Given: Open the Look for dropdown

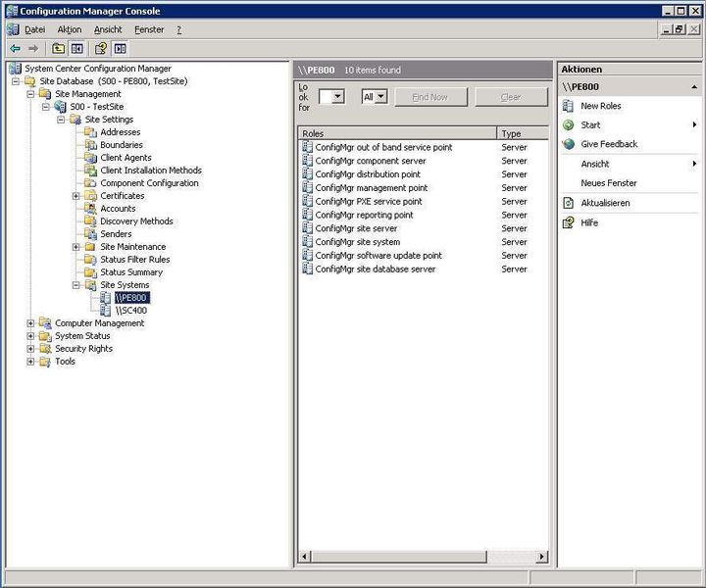Looking at the screenshot, I should click(x=338, y=97).
